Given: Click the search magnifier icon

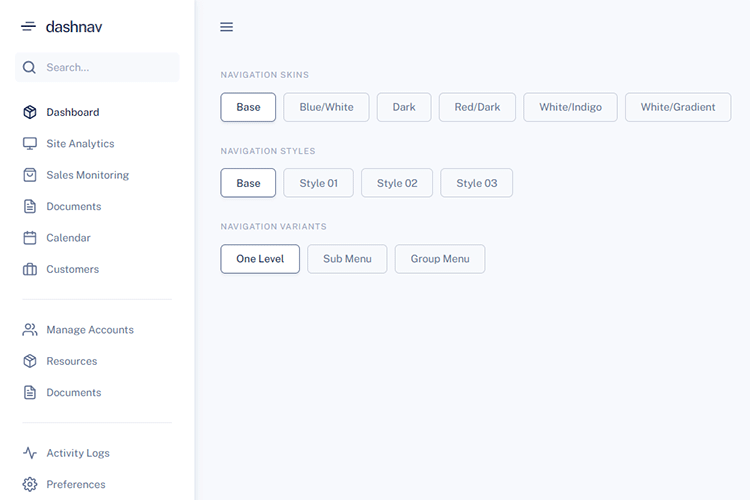Looking at the screenshot, I should coord(30,68).
